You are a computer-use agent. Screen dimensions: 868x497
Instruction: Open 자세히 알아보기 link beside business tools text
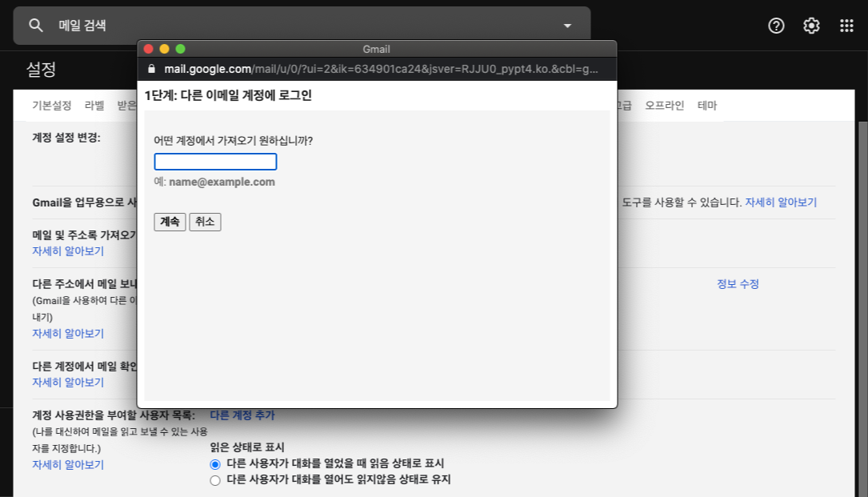pos(781,202)
